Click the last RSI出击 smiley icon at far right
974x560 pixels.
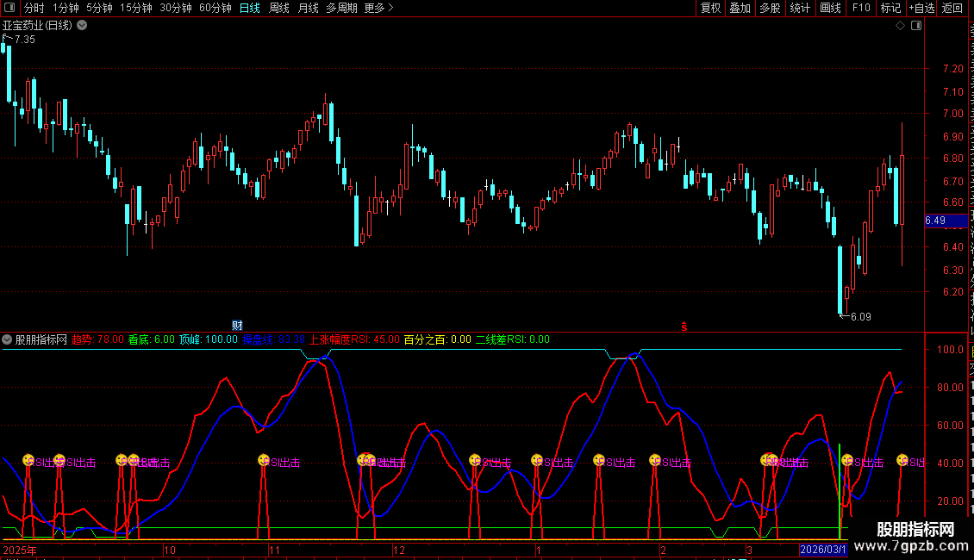pos(902,460)
